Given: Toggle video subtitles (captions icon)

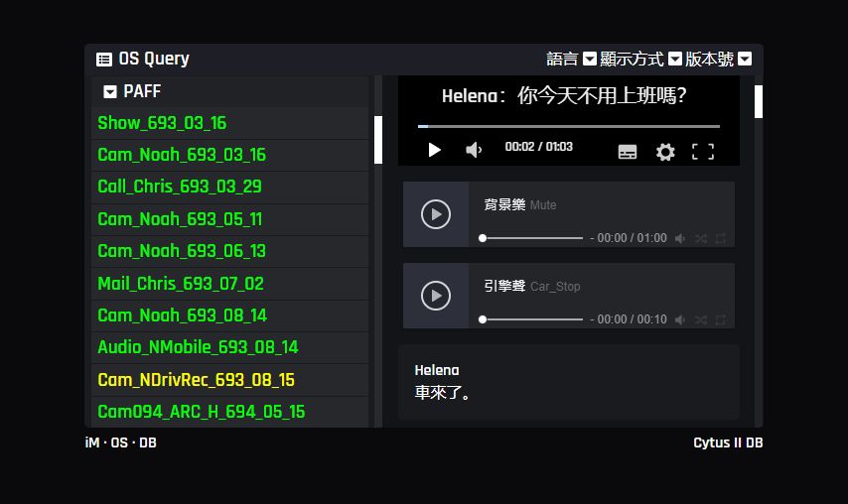Looking at the screenshot, I should pyautogui.click(x=628, y=152).
